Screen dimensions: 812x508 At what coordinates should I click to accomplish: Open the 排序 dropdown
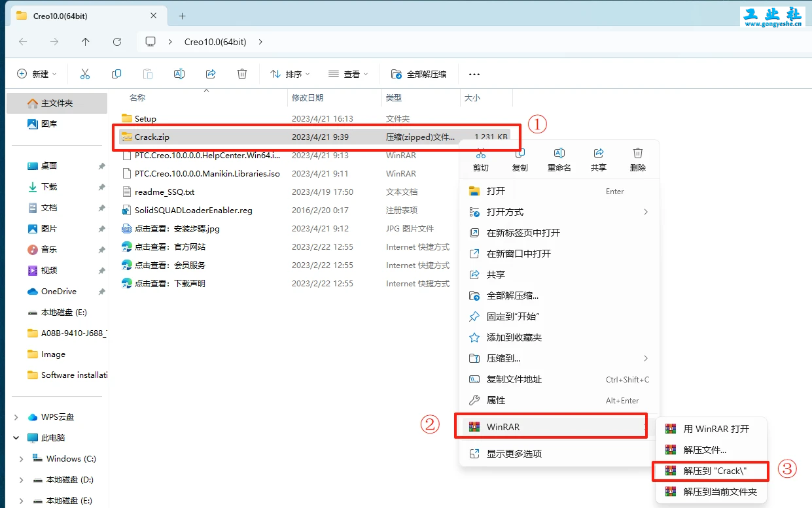click(x=290, y=74)
